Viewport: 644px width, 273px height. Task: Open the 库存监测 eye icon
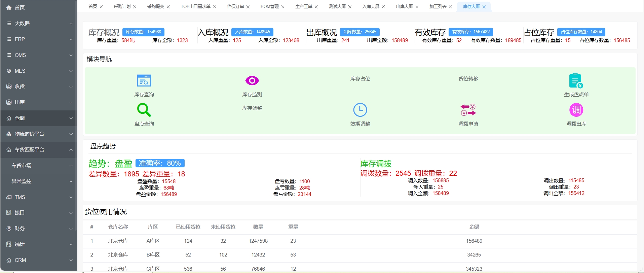(252, 81)
